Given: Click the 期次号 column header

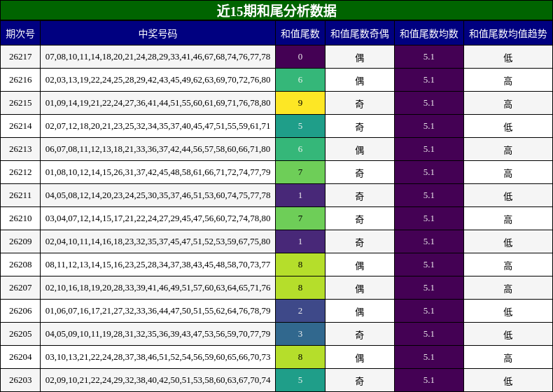Looking at the screenshot, I should (20, 34).
